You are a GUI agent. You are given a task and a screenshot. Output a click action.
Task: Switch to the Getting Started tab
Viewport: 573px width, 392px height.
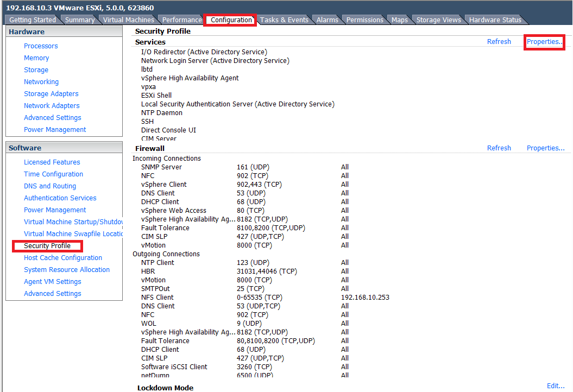click(33, 20)
